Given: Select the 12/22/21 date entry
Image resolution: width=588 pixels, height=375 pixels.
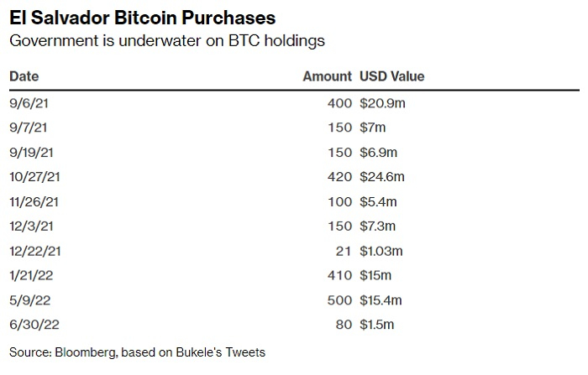Looking at the screenshot, I should (x=34, y=251).
